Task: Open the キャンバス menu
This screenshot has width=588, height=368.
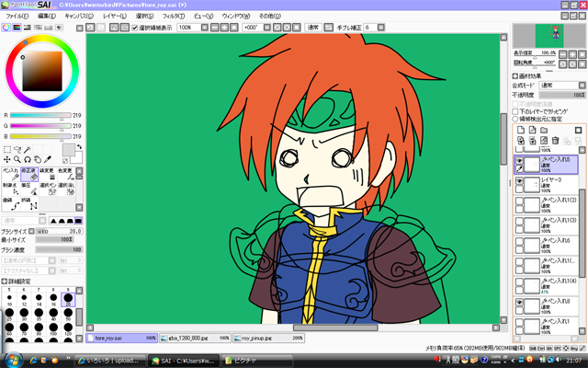Action: [79, 17]
